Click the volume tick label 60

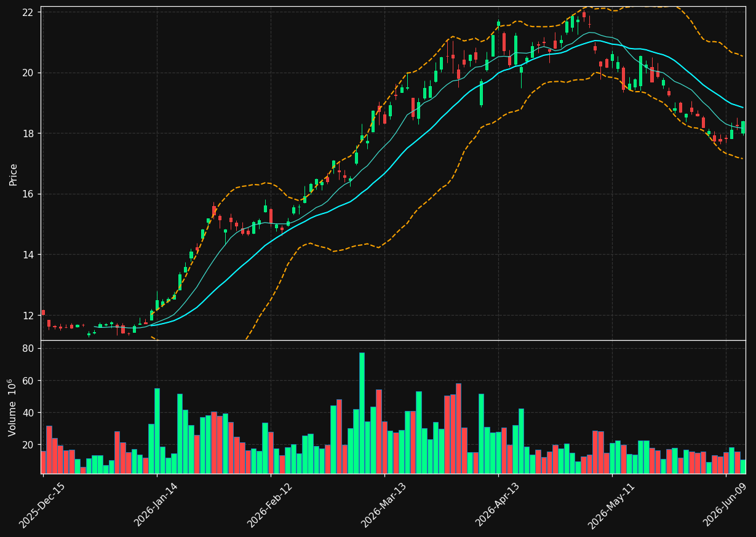[28, 381]
